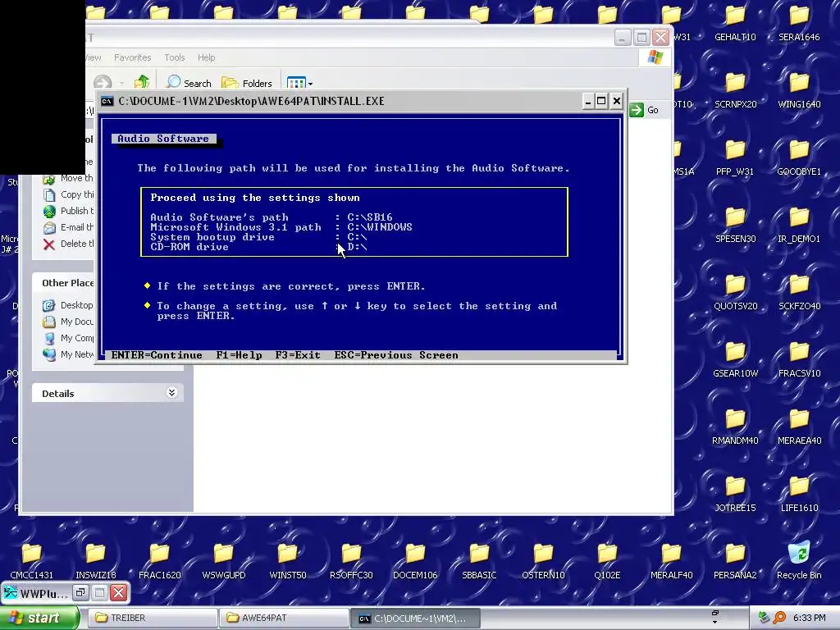Select the System bootup drive setting
840x630 pixels.
[258, 237]
